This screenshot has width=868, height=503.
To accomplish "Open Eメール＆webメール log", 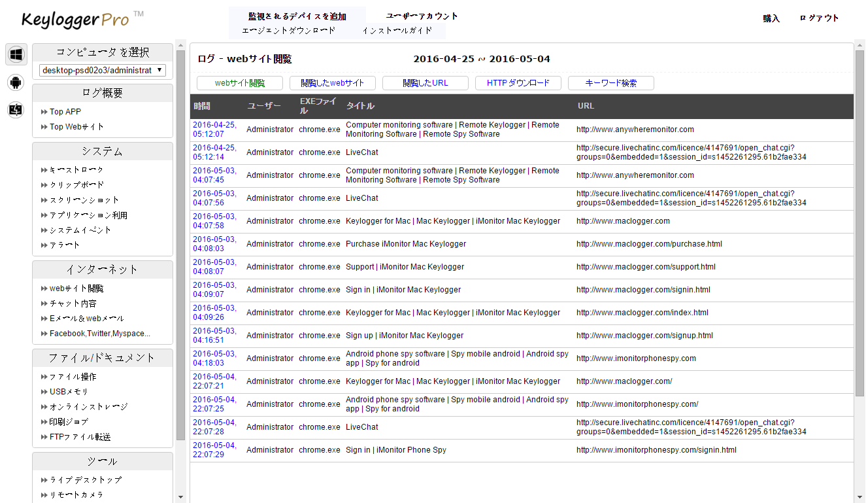I will point(87,319).
